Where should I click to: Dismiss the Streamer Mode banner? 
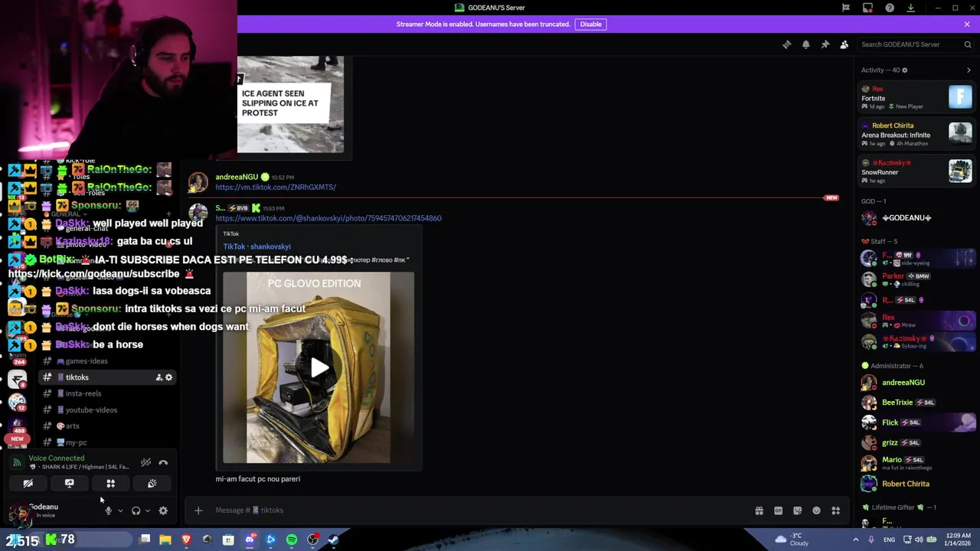967,24
